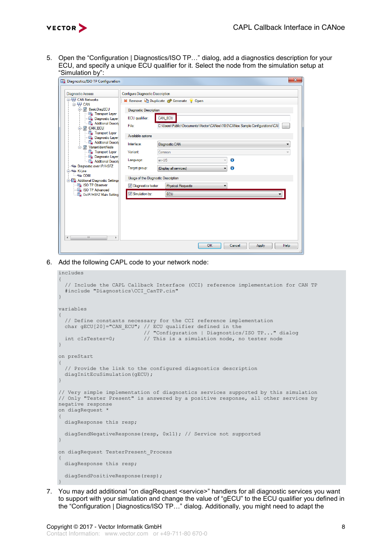
Task: Select Additional Descriptions under VariantIdentNode
Action: [103, 161]
